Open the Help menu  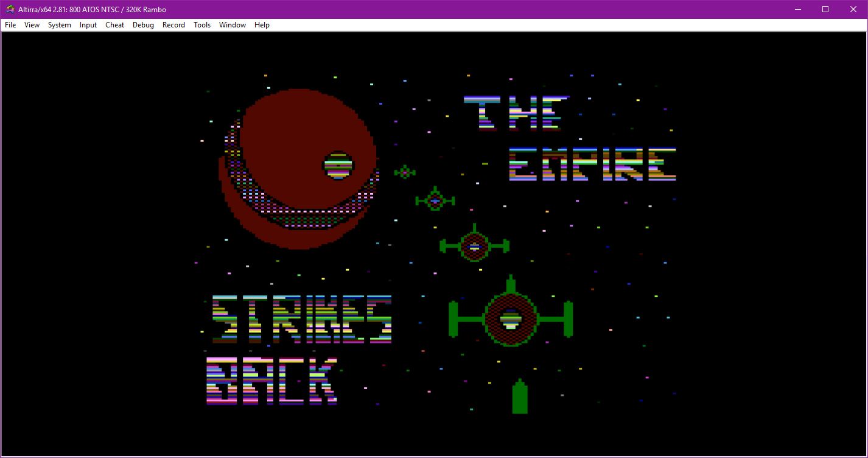coord(262,25)
